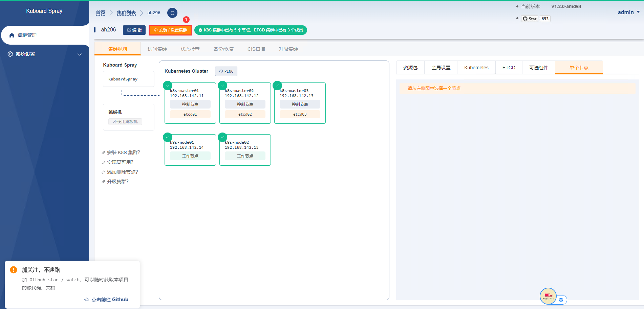Click the green check icon on k8s-master02
This screenshot has height=309, width=644.
point(222,86)
